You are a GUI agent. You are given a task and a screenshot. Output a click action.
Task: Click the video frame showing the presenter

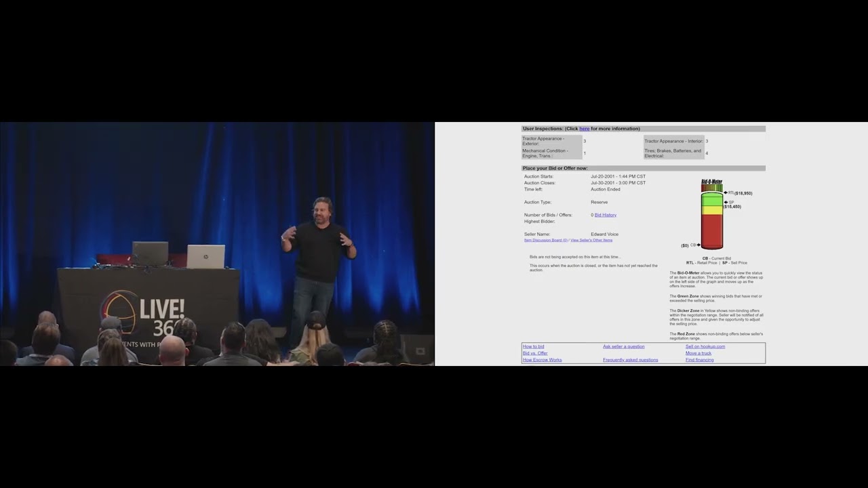click(217, 244)
